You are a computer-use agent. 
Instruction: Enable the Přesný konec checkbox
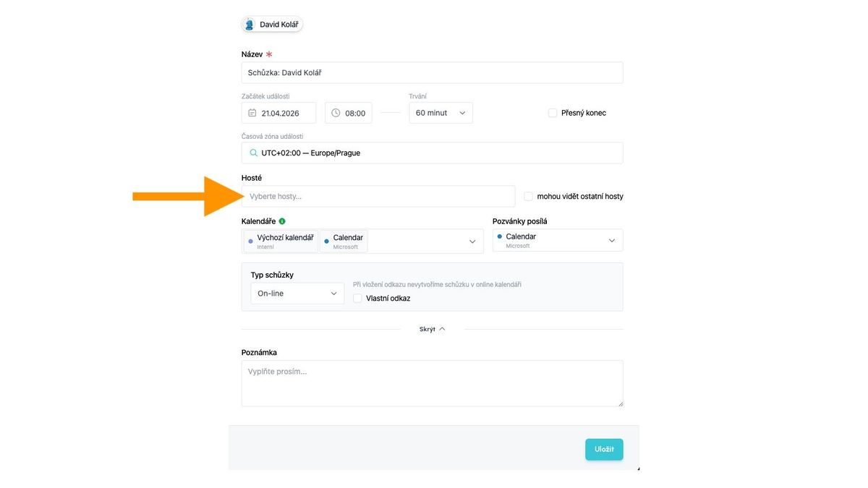coord(553,113)
